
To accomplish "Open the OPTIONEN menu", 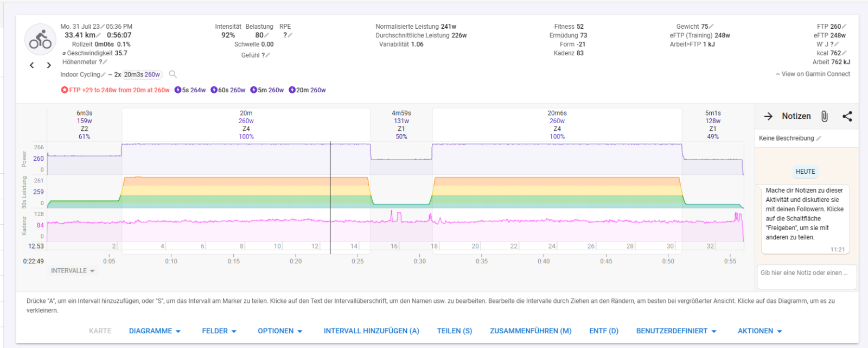I will 279,331.
